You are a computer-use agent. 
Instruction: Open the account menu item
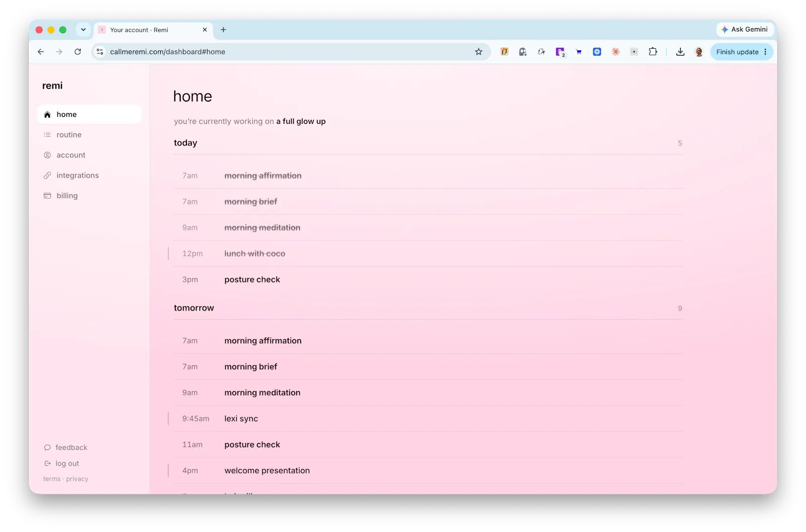[89, 155]
